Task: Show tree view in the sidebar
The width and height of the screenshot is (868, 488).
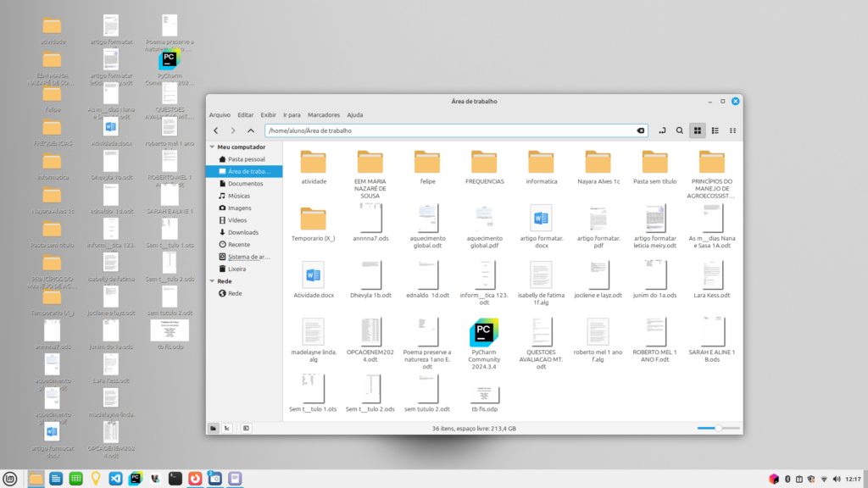Action: point(228,428)
